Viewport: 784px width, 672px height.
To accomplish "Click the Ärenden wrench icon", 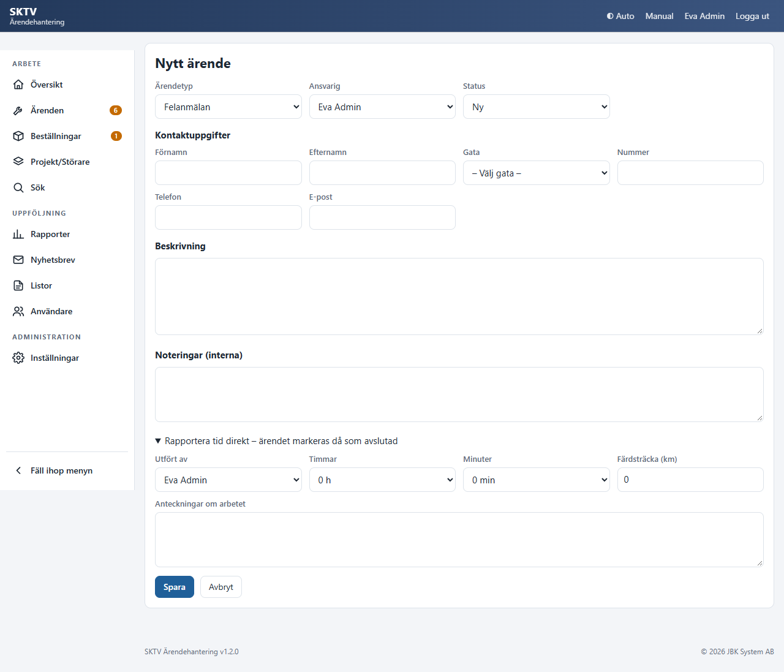I will [18, 110].
